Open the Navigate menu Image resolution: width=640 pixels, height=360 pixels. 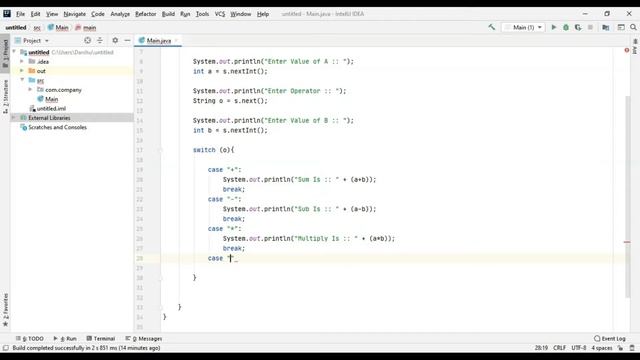pos(75,14)
